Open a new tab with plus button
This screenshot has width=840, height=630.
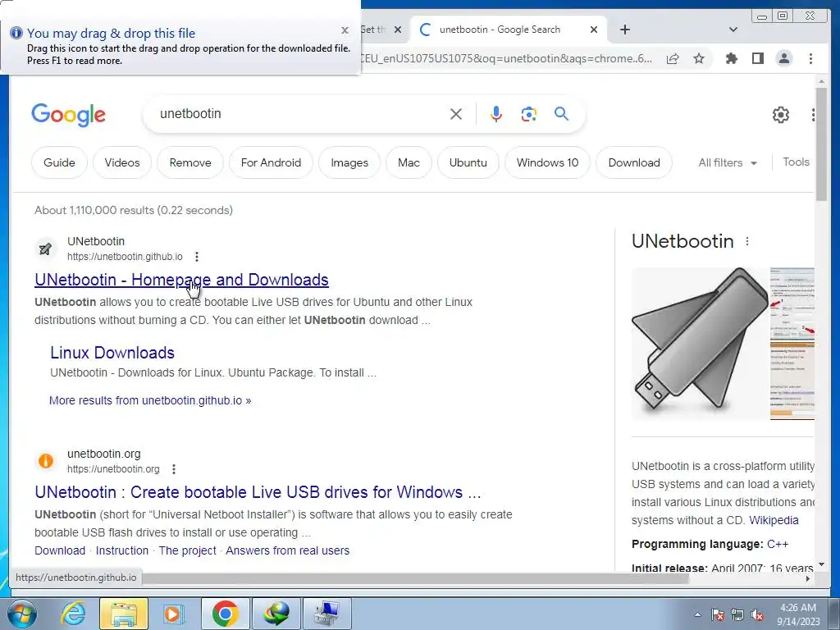624,30
